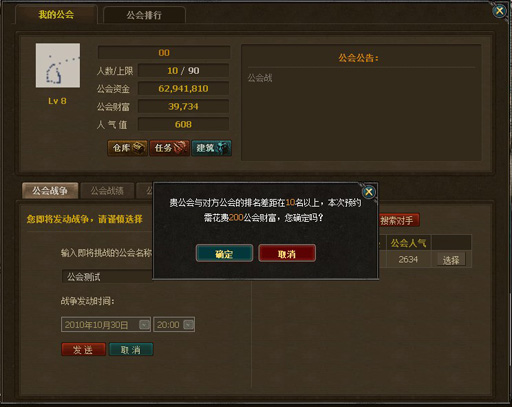The height and width of the screenshot is (407, 512).
Task: Open the 仓库 warehouse button with chest icon
Action: [127, 148]
